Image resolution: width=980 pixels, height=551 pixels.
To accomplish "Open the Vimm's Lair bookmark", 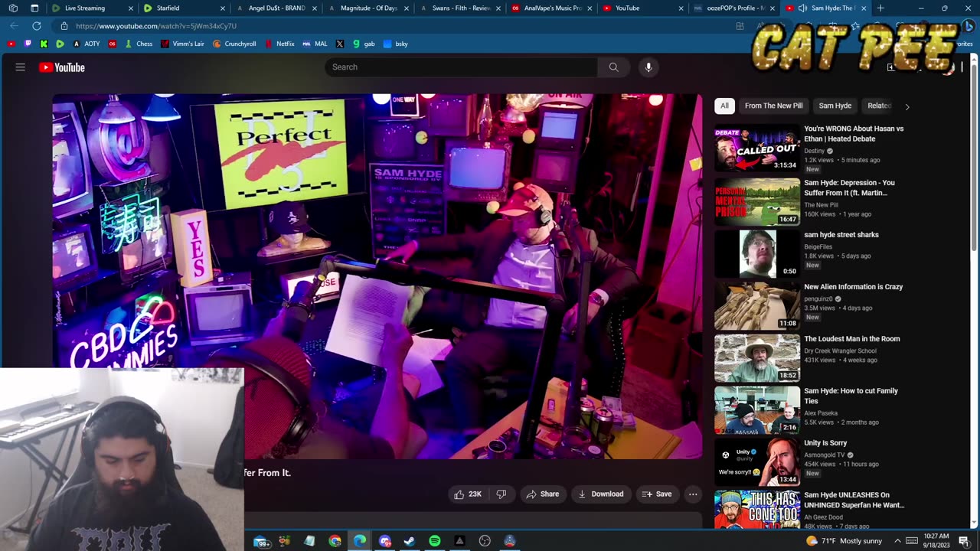I will pyautogui.click(x=182, y=44).
